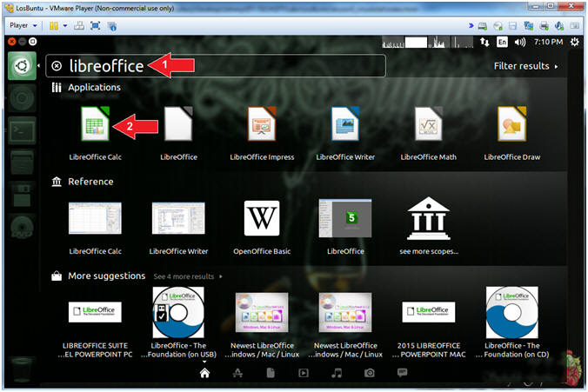Viewport: 588px width, 392px height.
Task: Open LibreOffice Foundation (on USB) suggestion
Action: coord(179,322)
